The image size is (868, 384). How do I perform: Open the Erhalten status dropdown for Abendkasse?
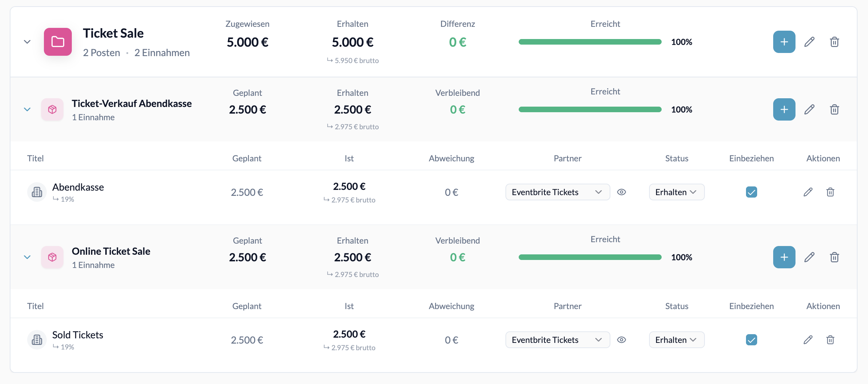point(676,192)
